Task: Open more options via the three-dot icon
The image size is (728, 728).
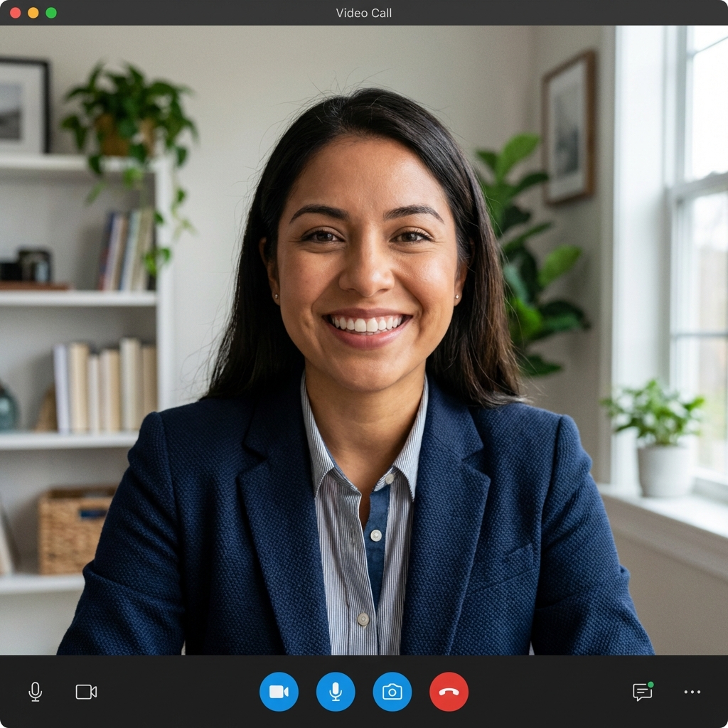Action: (x=692, y=692)
